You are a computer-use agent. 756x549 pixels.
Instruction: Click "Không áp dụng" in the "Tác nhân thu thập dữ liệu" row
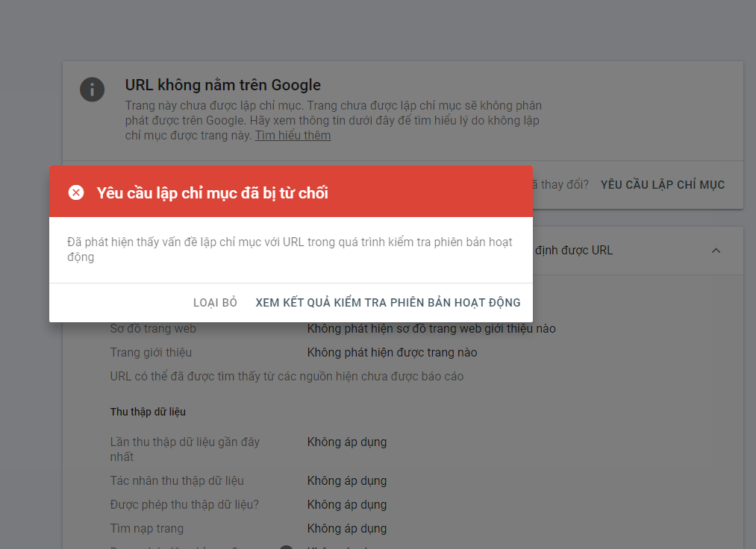click(x=347, y=480)
